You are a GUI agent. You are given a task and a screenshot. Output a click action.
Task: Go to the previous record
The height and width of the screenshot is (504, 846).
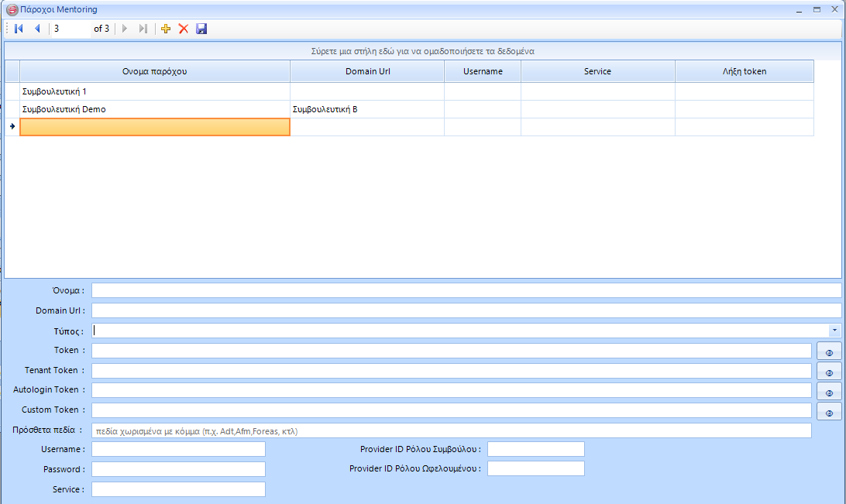(36, 29)
